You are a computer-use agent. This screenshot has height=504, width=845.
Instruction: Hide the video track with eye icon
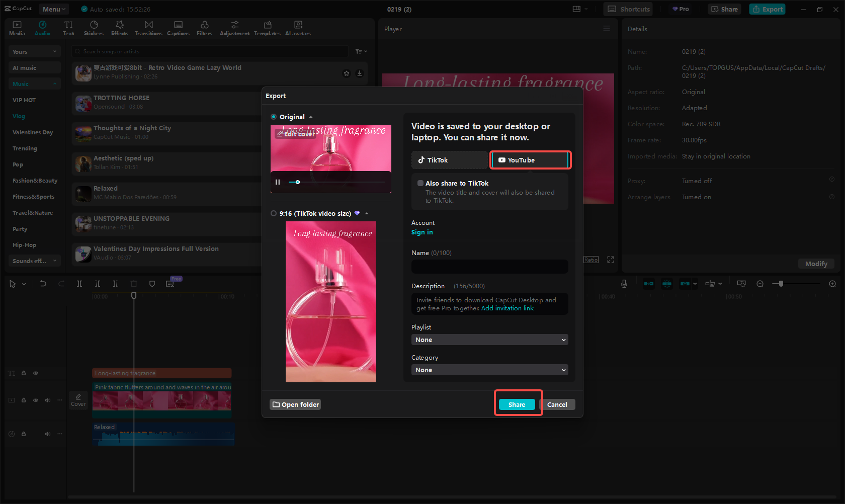(36, 400)
